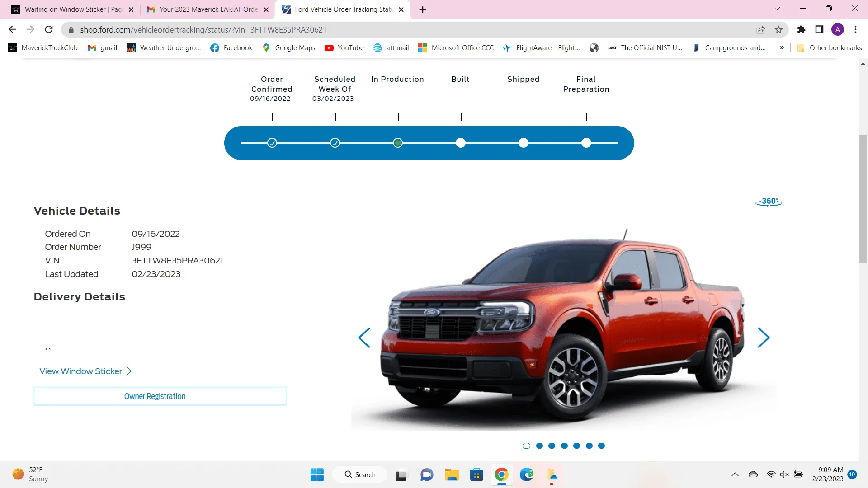Close the Waiting on Window Sticker tab
This screenshot has width=868, height=488.
click(x=131, y=9)
